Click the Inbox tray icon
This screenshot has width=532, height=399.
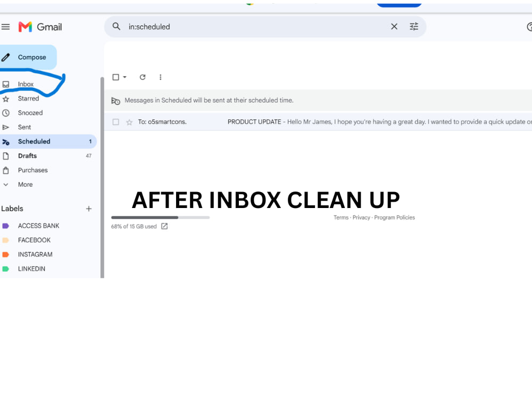click(x=6, y=84)
